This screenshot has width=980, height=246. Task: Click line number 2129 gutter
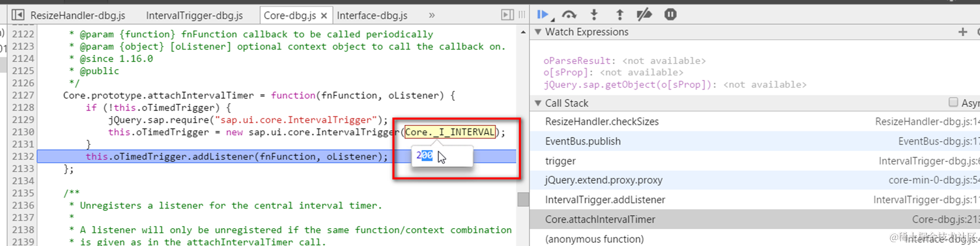click(23, 119)
